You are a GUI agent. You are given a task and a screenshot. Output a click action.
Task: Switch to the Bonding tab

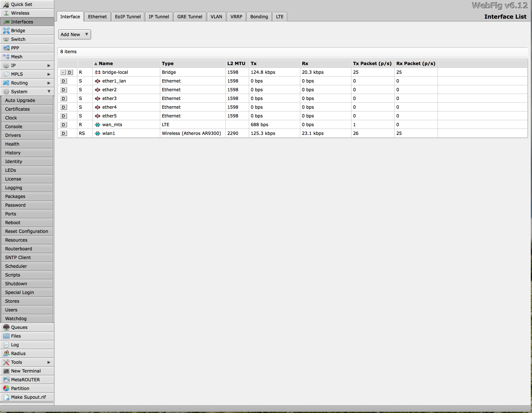coord(259,17)
